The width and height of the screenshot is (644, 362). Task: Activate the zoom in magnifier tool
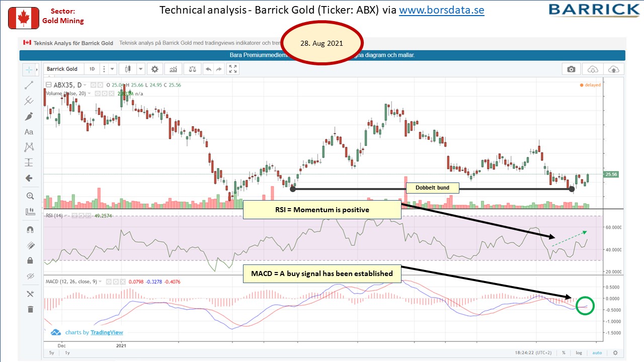click(x=29, y=196)
